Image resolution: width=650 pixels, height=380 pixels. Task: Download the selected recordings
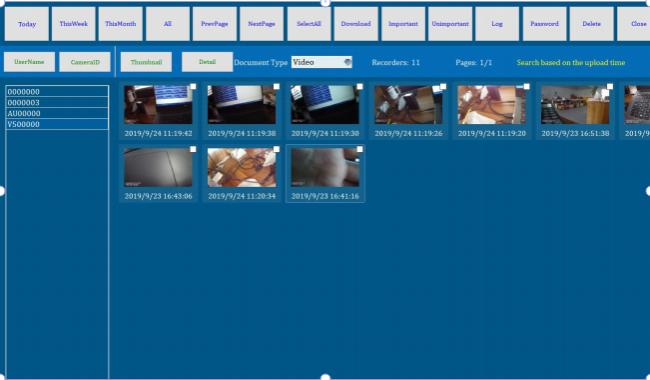(x=356, y=24)
